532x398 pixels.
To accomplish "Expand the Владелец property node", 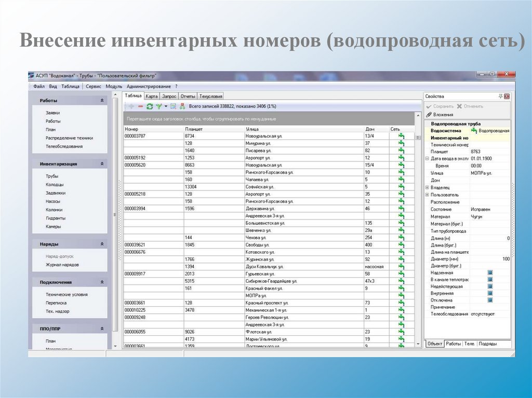I will point(427,187).
